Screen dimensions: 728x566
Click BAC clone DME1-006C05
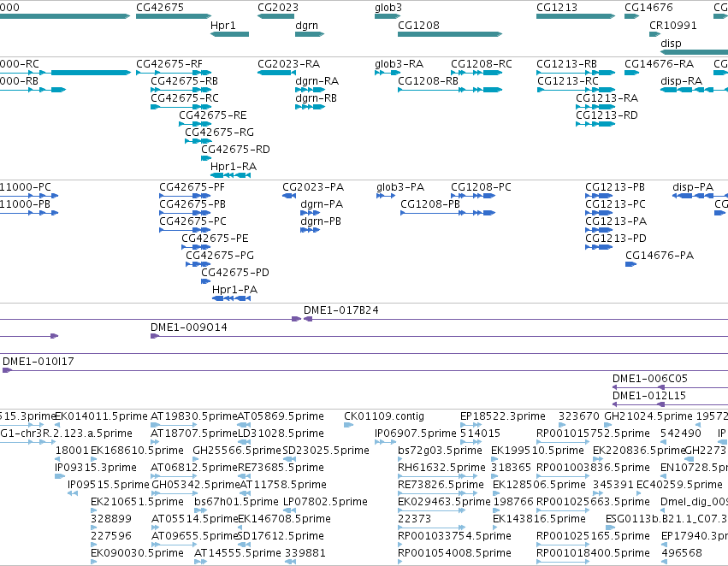[650, 379]
